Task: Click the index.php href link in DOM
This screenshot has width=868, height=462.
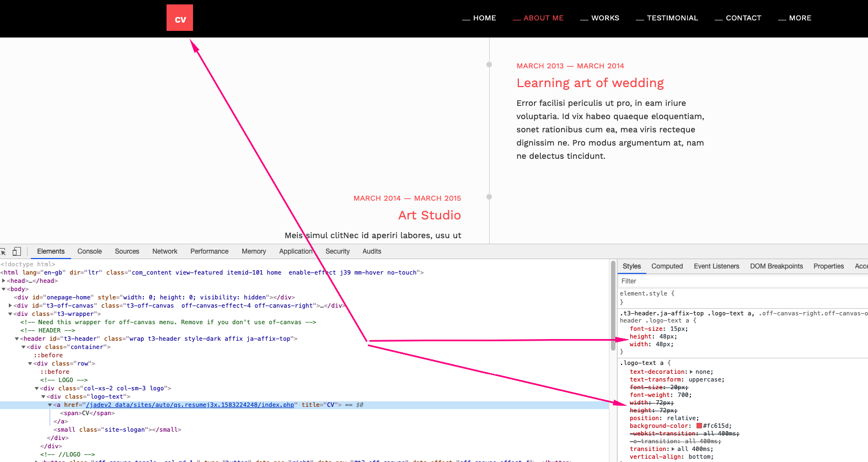Action: [190, 405]
